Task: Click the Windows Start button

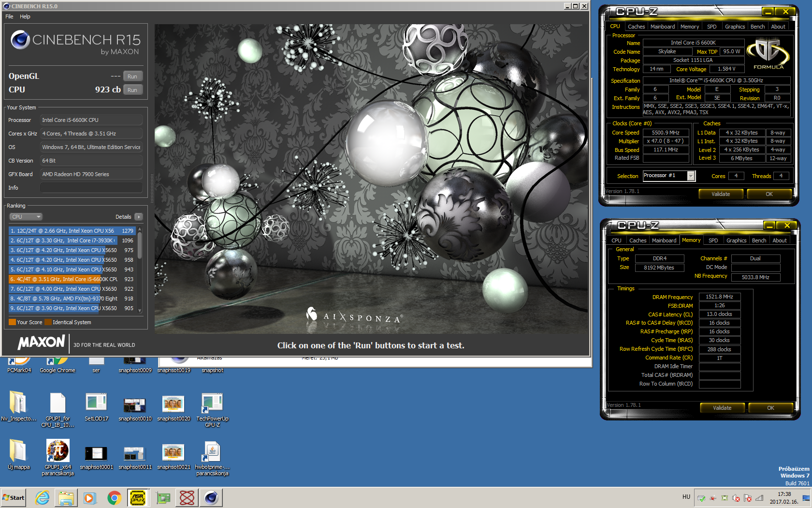Action: (x=14, y=497)
